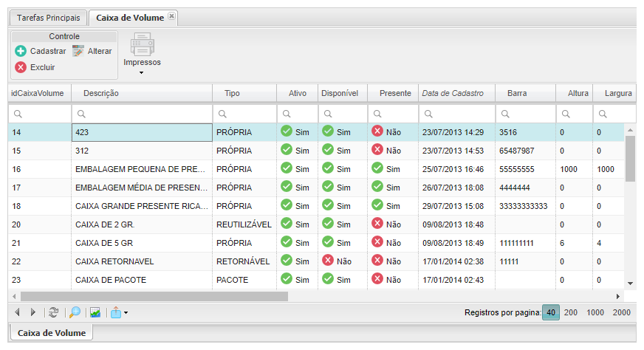Click the Disponível filter field
Viewport: 644px width, 350px height.
tap(343, 114)
